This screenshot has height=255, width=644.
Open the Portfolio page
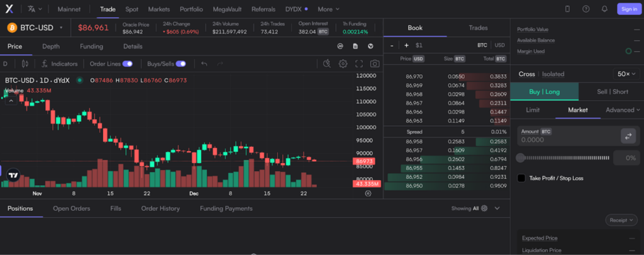tap(191, 9)
